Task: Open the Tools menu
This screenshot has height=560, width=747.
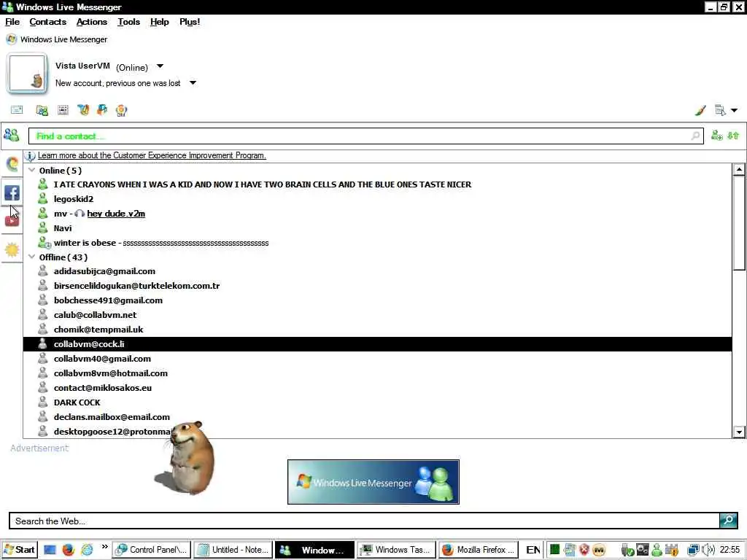Action: point(128,22)
